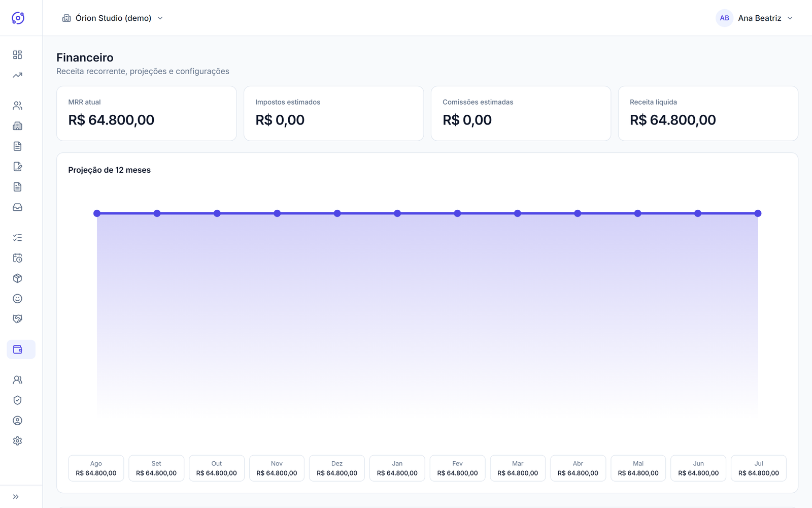Open the shield-check sidebar icon
Viewport: 812px width, 508px height.
pos(17,400)
